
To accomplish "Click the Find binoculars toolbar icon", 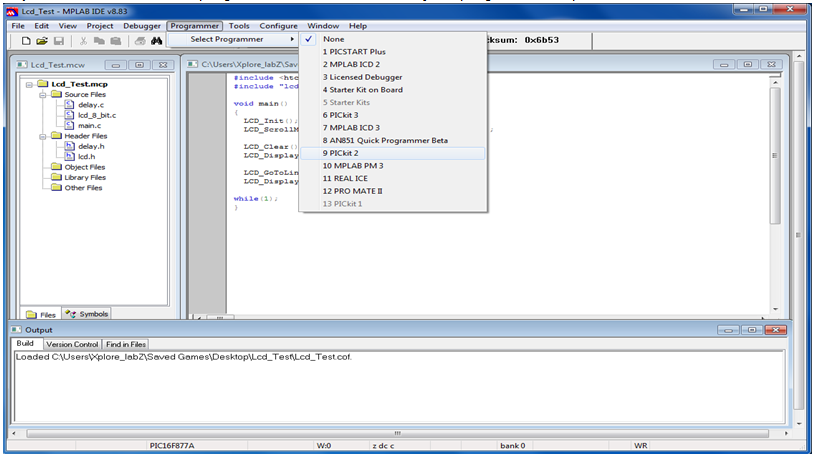I will click(157, 41).
